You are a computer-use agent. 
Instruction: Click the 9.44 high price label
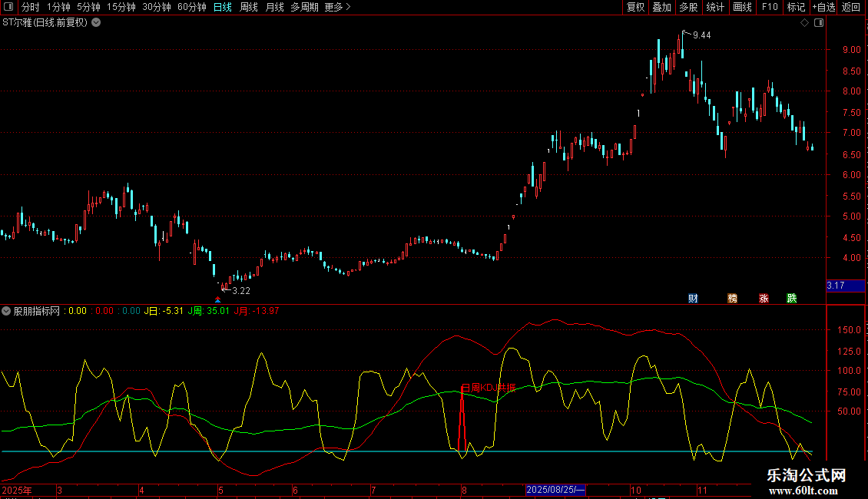[702, 35]
